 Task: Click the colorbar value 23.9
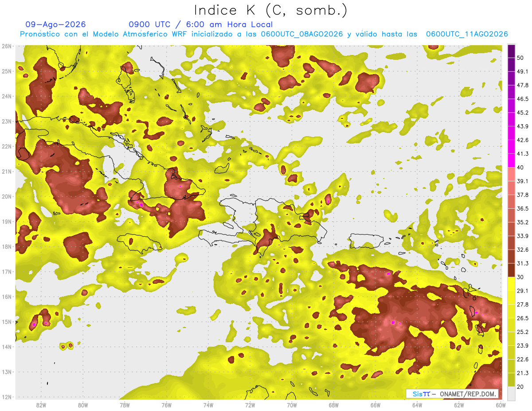coord(522,346)
